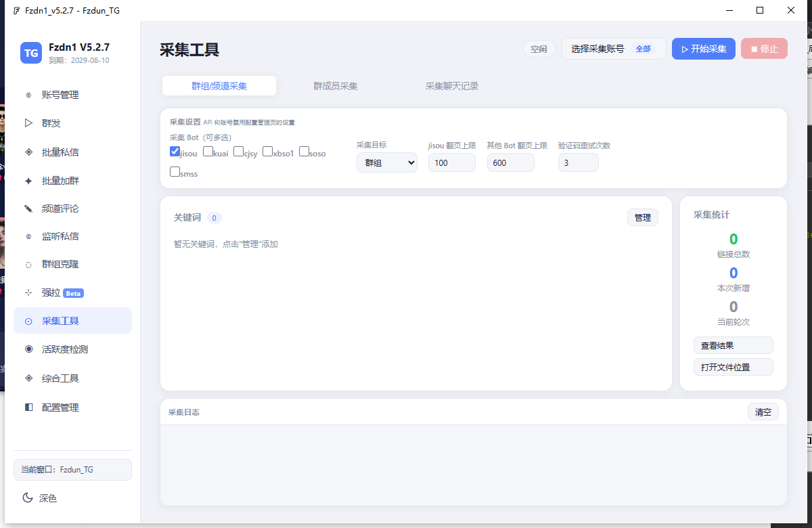812x528 pixels.
Task: Click the 配置管理 half-square icon
Action: pos(28,408)
